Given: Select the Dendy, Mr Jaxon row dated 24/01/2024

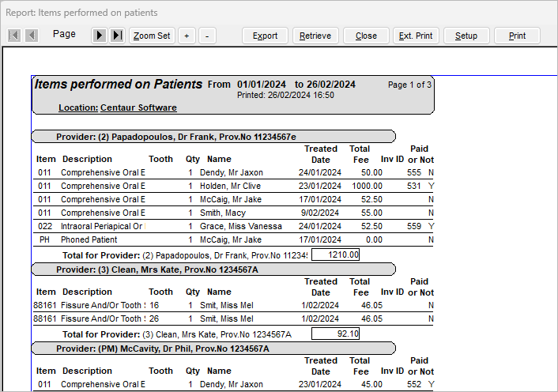Looking at the screenshot, I should [233, 172].
